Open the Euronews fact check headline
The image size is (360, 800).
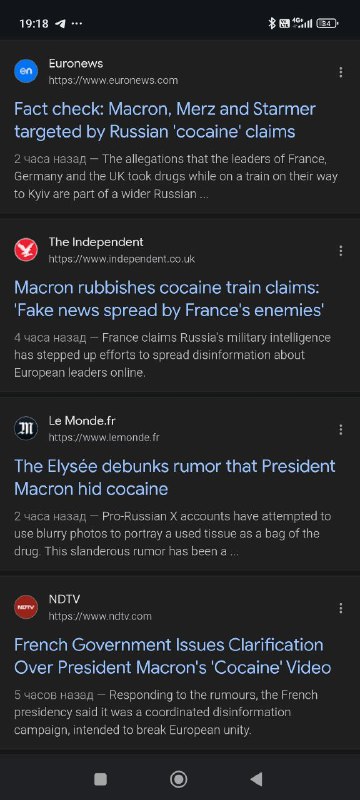[x=165, y=120]
